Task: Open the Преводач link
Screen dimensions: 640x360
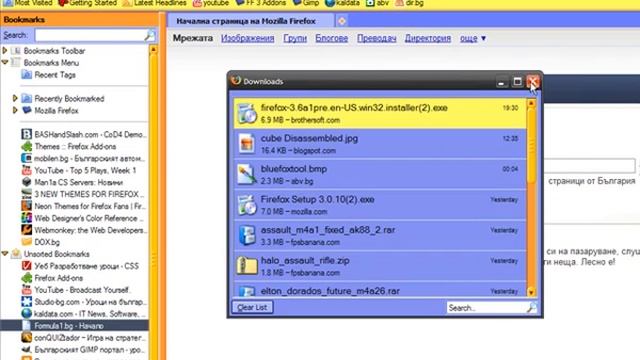Action: [x=377, y=38]
